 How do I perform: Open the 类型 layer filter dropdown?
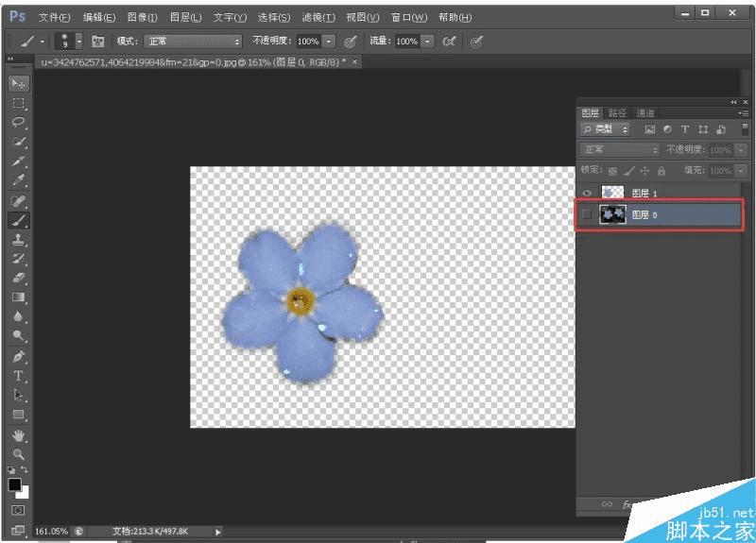click(x=606, y=129)
